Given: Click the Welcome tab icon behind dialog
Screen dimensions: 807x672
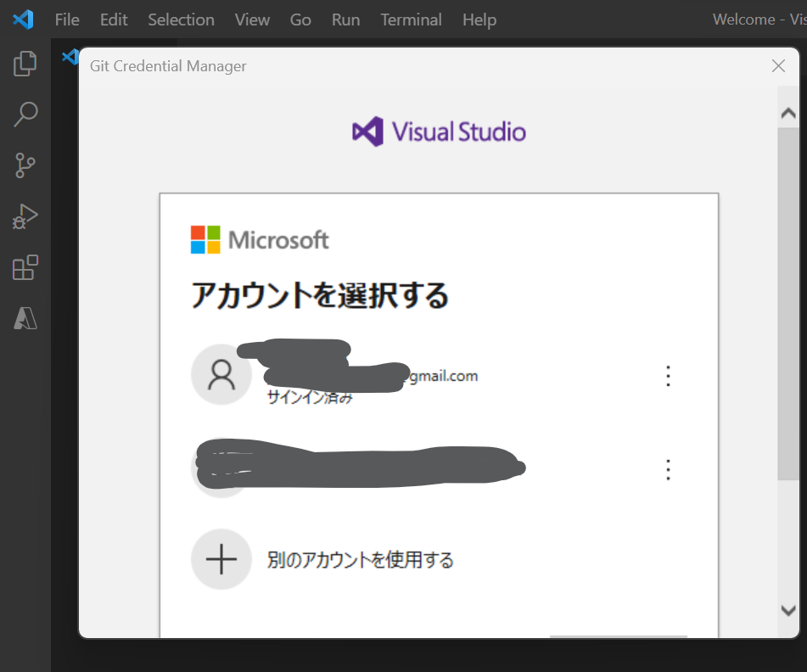Looking at the screenshot, I should click(x=70, y=57).
